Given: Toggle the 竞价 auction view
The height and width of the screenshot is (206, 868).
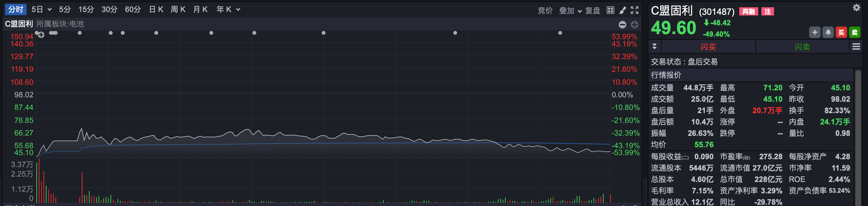Looking at the screenshot, I should point(545,11).
